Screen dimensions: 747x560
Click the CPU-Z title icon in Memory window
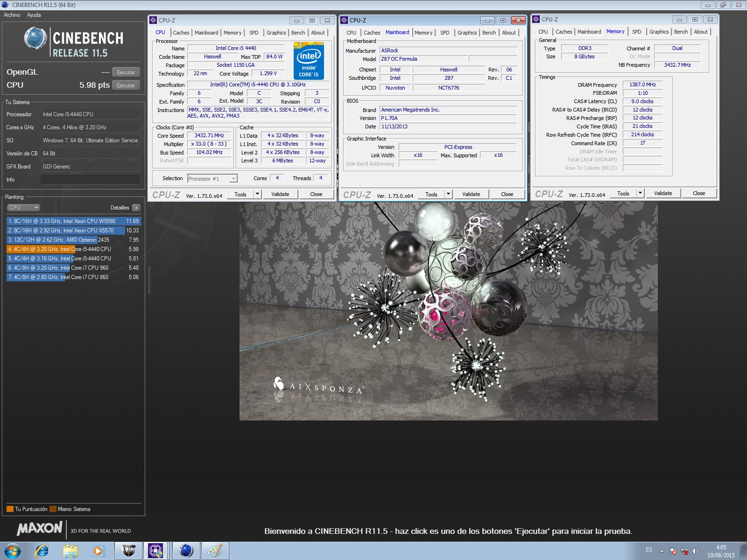(x=536, y=19)
